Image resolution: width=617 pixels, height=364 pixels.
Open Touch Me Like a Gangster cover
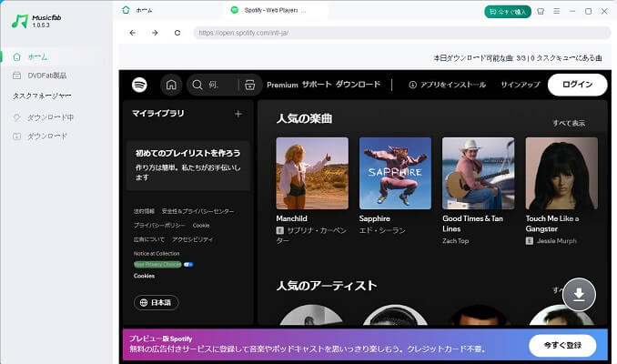click(561, 173)
